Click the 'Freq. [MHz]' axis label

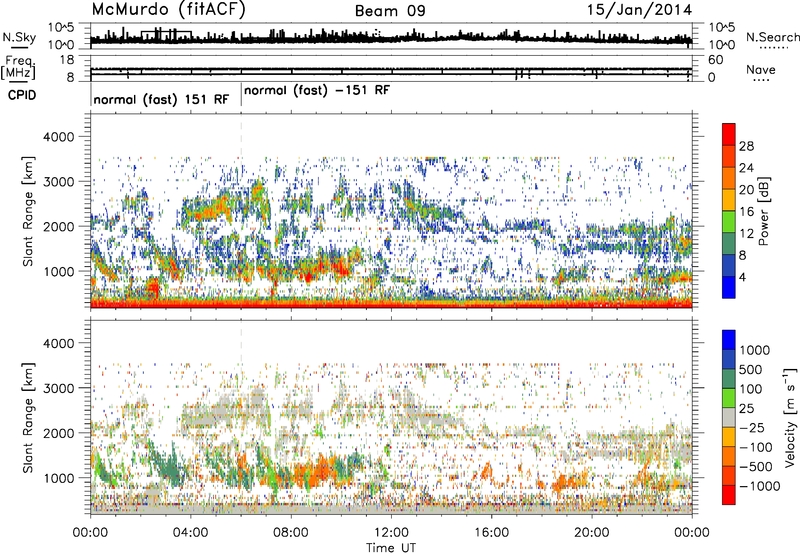18,68
